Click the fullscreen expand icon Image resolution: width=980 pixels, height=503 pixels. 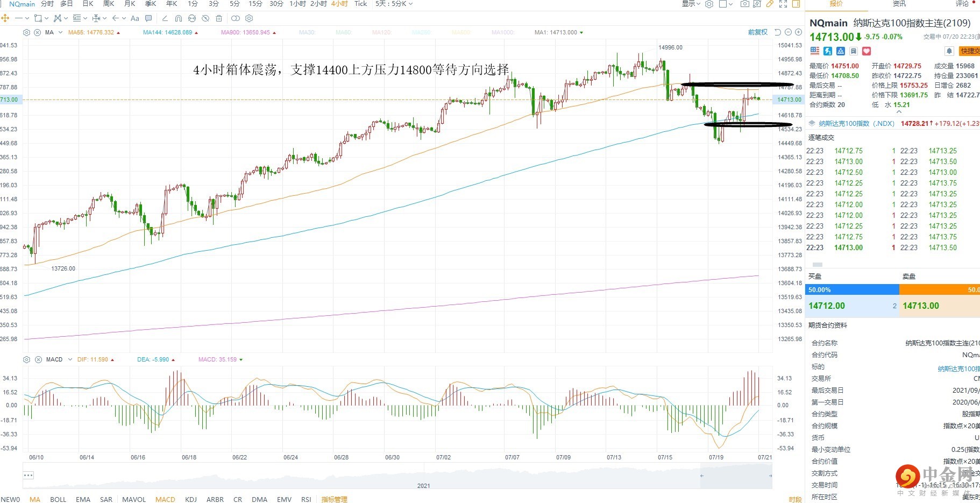[x=783, y=4]
